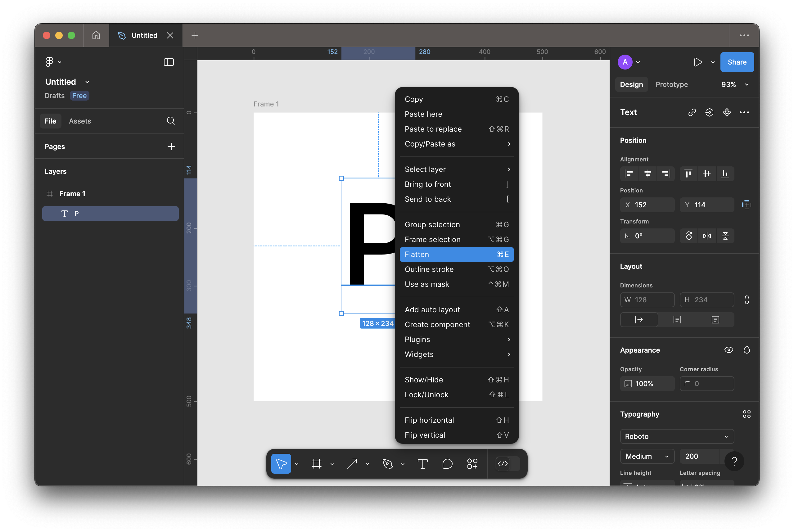Select Frame 1 in layers list
The height and width of the screenshot is (532, 794).
coord(110,194)
